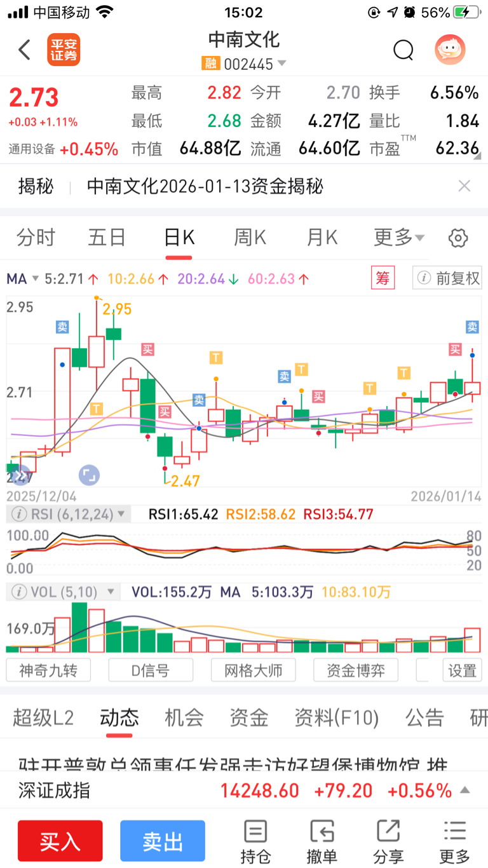Switch to the 资金 tab
488x868 pixels.
pyautogui.click(x=248, y=718)
